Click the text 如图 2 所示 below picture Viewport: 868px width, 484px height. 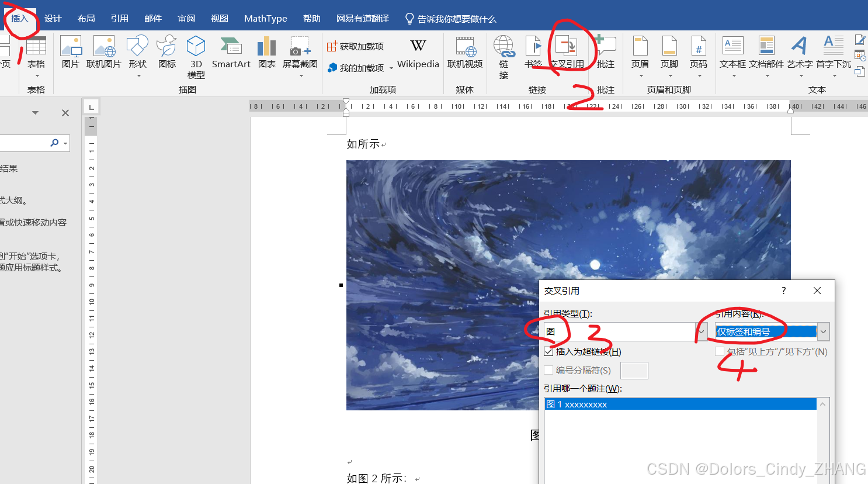(x=377, y=478)
